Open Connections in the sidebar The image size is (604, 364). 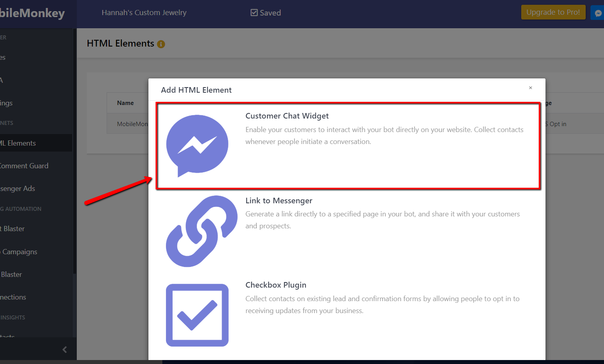[13, 297]
